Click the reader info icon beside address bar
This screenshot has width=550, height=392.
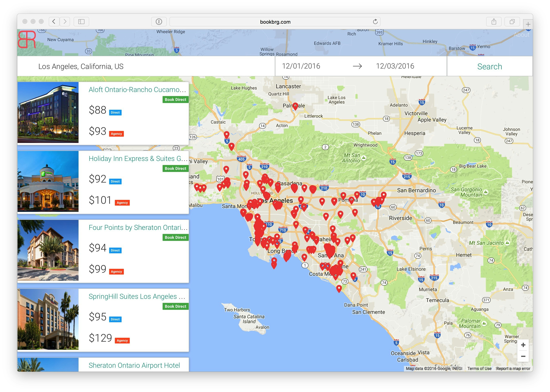pyautogui.click(x=159, y=22)
